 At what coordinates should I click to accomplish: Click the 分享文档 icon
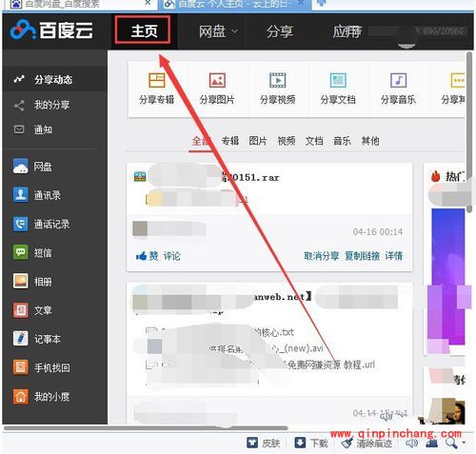click(x=338, y=80)
